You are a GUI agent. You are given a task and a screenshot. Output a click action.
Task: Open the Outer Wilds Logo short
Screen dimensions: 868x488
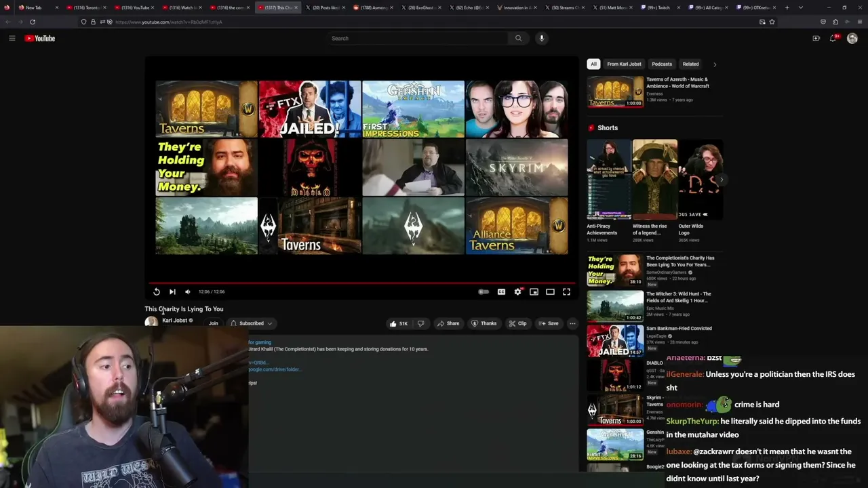701,180
